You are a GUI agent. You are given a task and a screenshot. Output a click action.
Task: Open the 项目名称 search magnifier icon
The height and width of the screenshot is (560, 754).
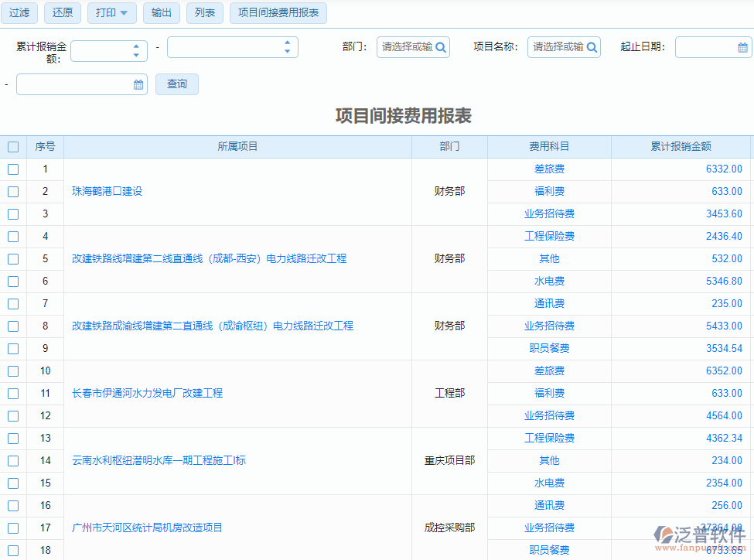tap(592, 46)
